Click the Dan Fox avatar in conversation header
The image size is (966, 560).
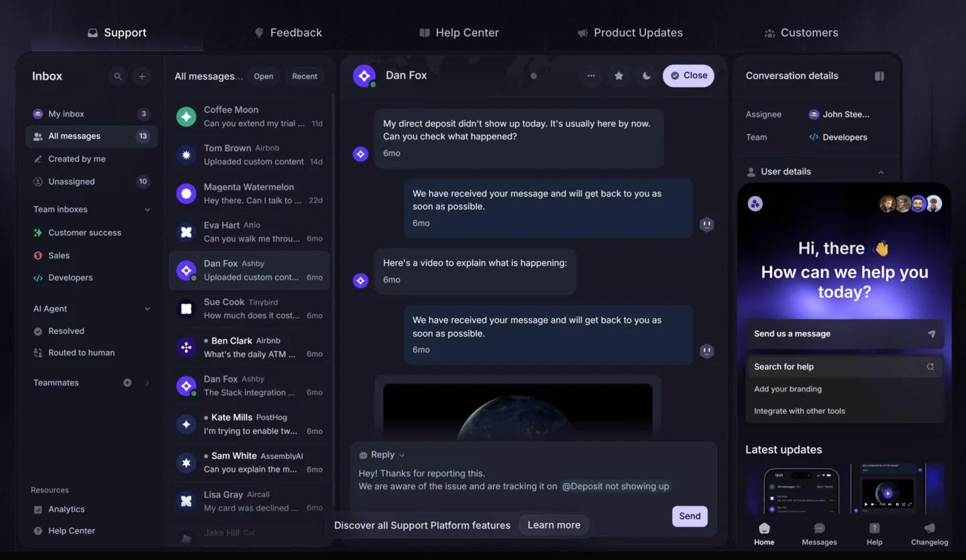364,76
